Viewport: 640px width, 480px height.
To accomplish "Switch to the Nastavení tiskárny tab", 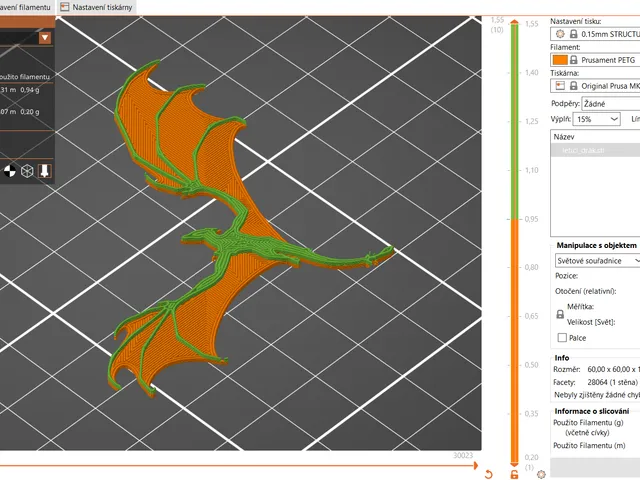I will [x=96, y=7].
